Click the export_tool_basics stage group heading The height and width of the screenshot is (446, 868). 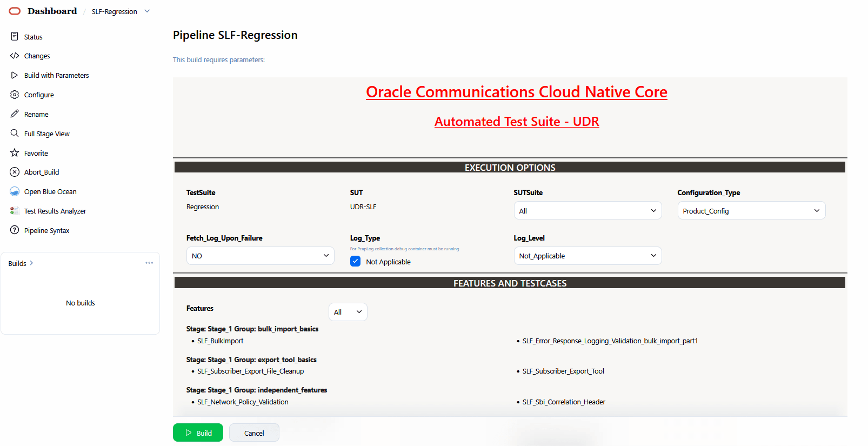click(251, 360)
